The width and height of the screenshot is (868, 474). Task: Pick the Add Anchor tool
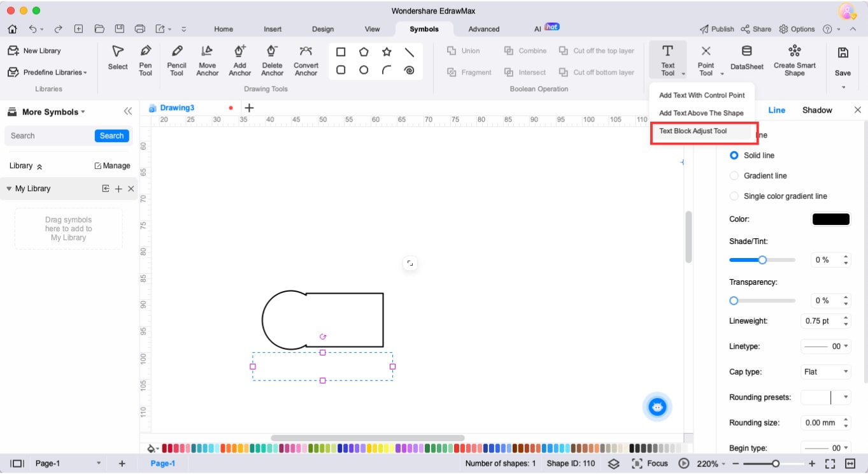[239, 60]
